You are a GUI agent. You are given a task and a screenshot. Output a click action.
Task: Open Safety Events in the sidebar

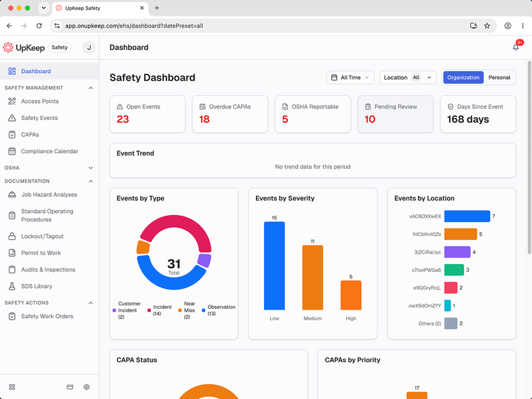50,118
